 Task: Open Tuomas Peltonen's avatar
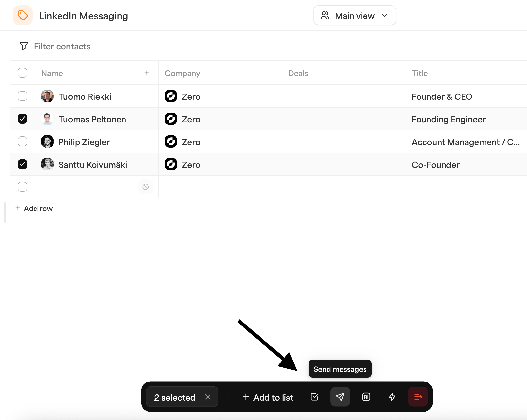click(47, 119)
